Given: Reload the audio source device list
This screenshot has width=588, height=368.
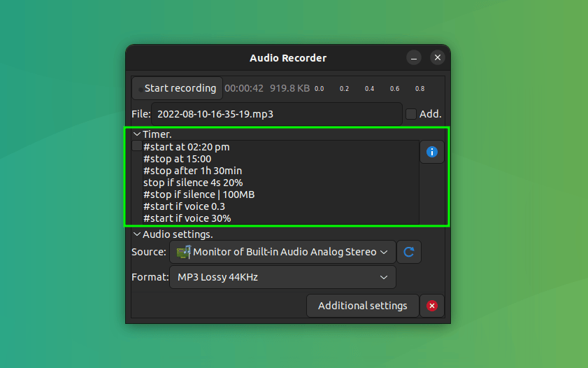Looking at the screenshot, I should pyautogui.click(x=409, y=252).
